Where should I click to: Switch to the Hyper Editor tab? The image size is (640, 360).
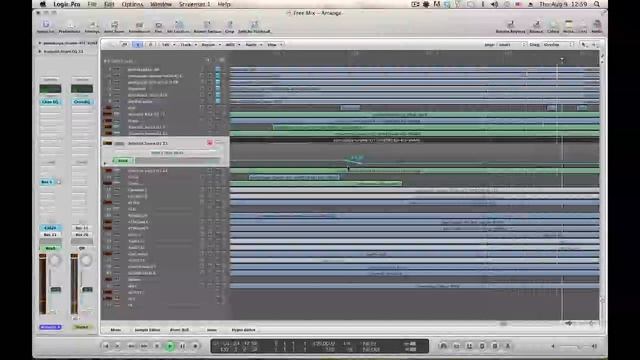pyautogui.click(x=243, y=330)
